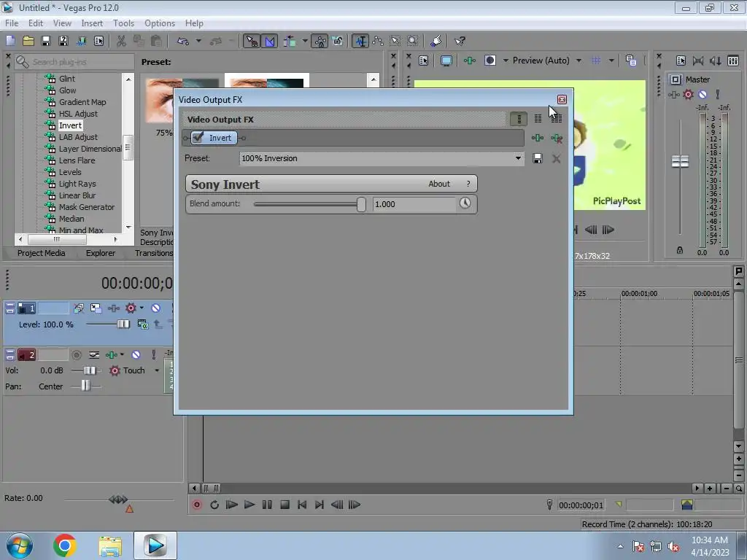Click the Plug-in Chain button

point(538,138)
